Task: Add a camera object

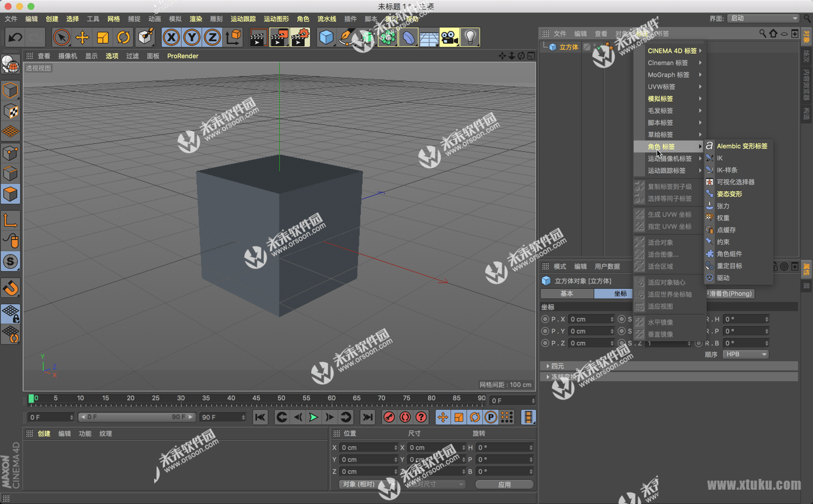Action: (449, 38)
